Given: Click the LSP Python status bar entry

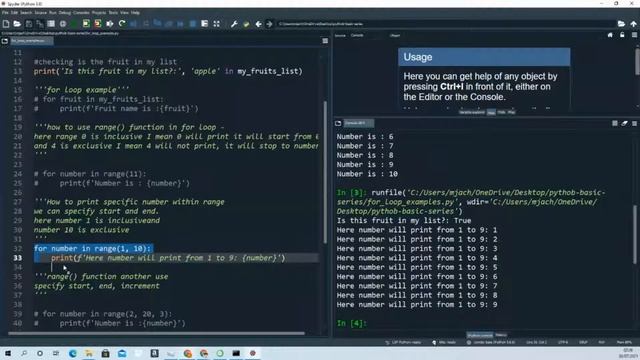Looking at the screenshot, I should [x=403, y=342].
